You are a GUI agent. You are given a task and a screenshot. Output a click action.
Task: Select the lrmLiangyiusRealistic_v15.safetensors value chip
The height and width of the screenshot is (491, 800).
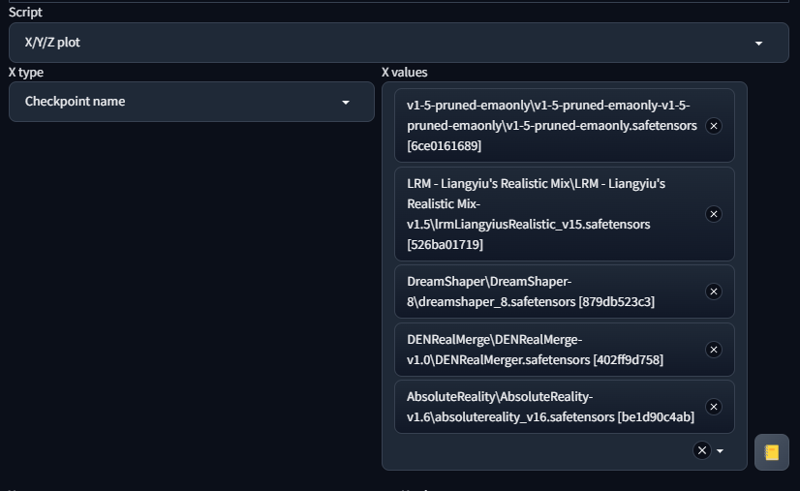564,214
